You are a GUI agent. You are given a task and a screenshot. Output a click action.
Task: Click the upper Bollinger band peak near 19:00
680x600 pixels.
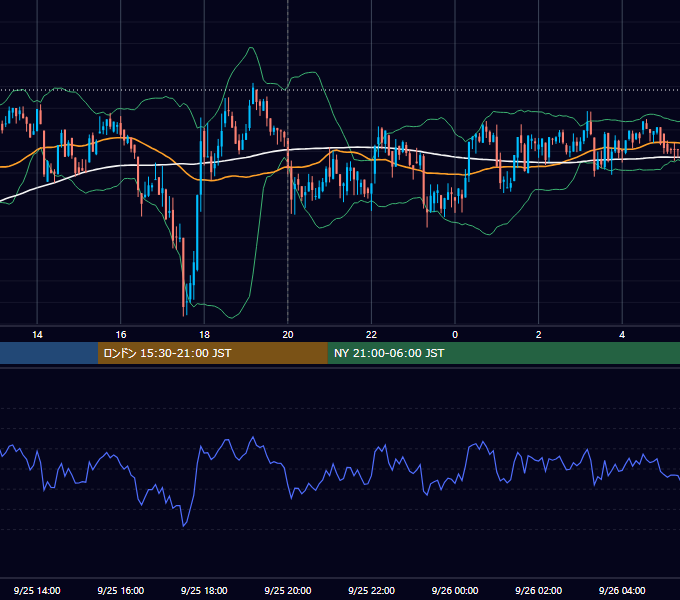pos(251,48)
